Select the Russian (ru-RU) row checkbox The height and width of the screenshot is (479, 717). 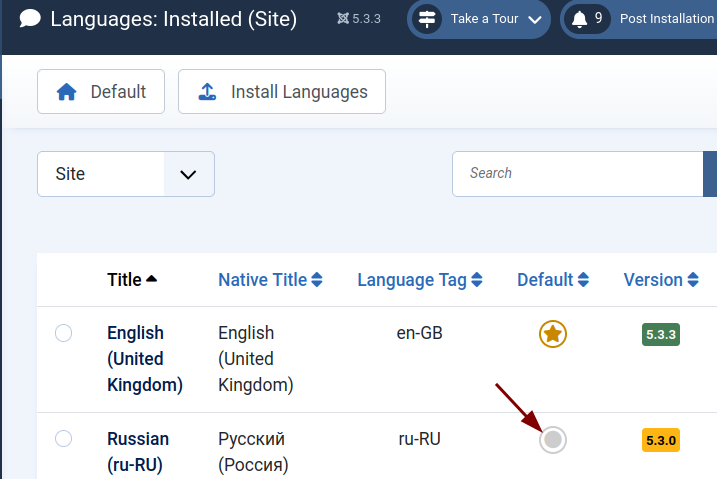(63, 439)
